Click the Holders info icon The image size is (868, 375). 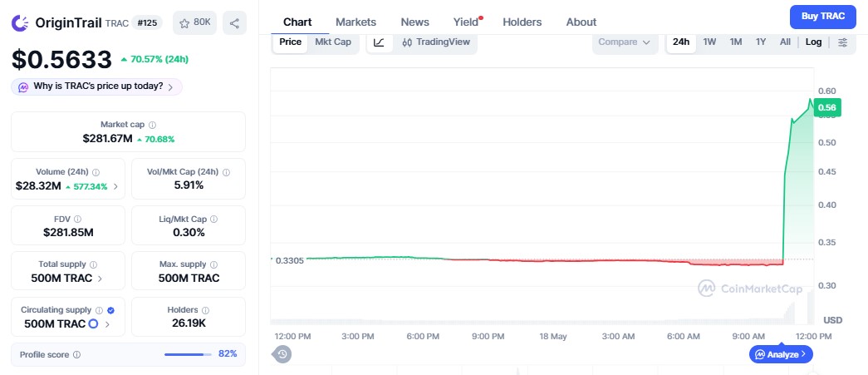point(205,310)
